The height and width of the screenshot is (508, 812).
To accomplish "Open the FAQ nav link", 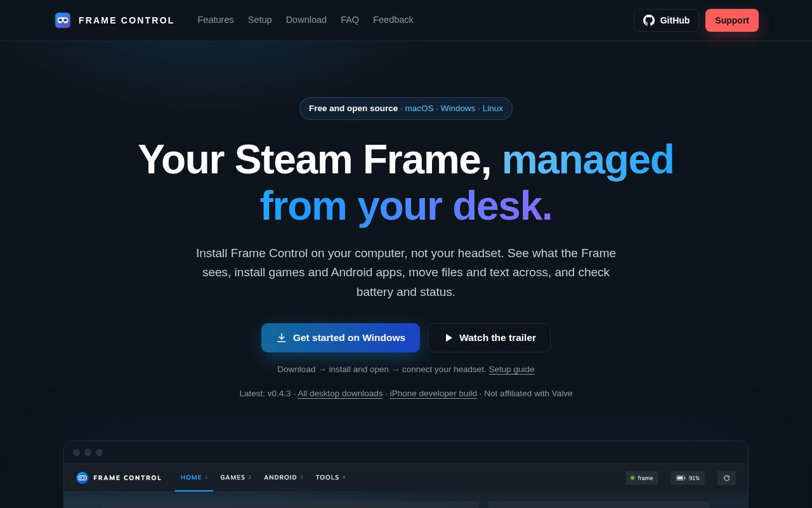I will pyautogui.click(x=350, y=20).
